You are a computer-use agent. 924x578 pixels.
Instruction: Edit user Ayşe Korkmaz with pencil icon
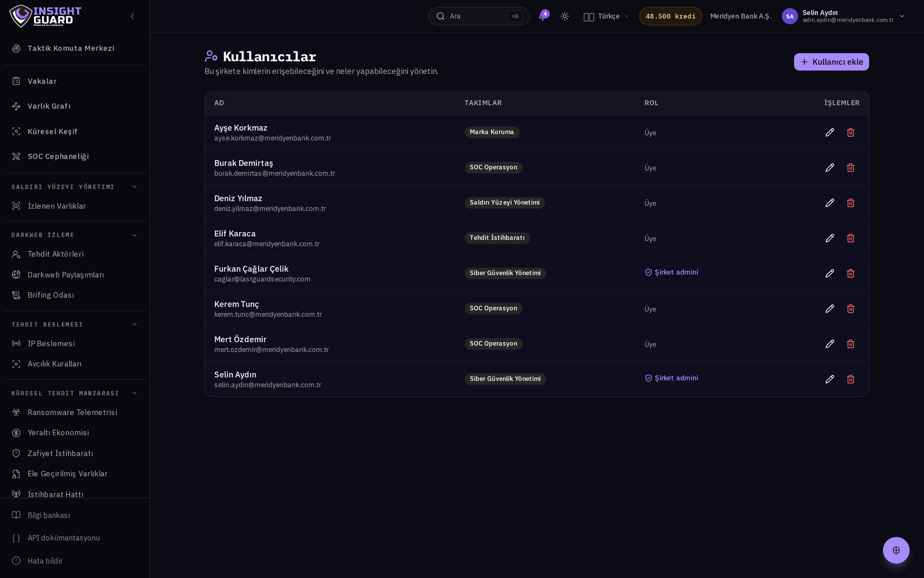(x=830, y=132)
